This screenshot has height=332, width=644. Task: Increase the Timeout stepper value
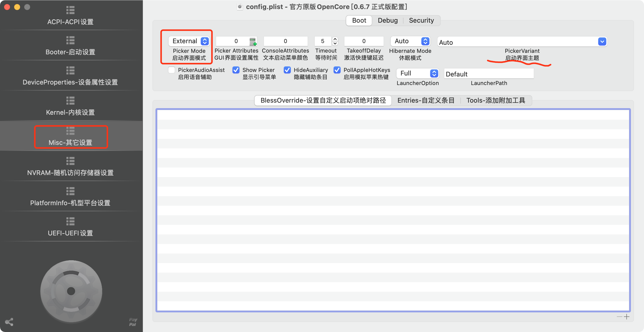coord(335,39)
